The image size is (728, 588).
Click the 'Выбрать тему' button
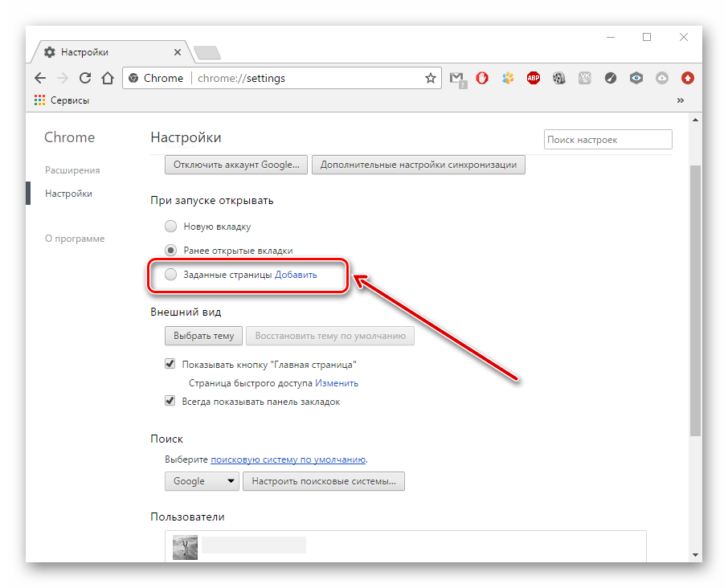pos(203,336)
